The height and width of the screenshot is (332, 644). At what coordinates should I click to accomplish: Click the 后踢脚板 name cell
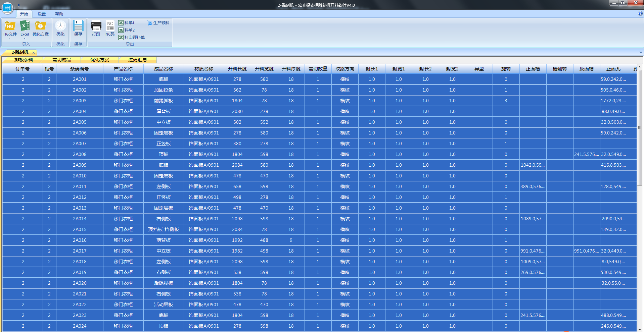(164, 283)
